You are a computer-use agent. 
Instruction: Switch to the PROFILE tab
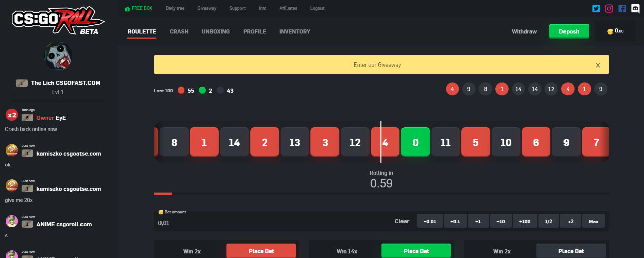(x=255, y=32)
